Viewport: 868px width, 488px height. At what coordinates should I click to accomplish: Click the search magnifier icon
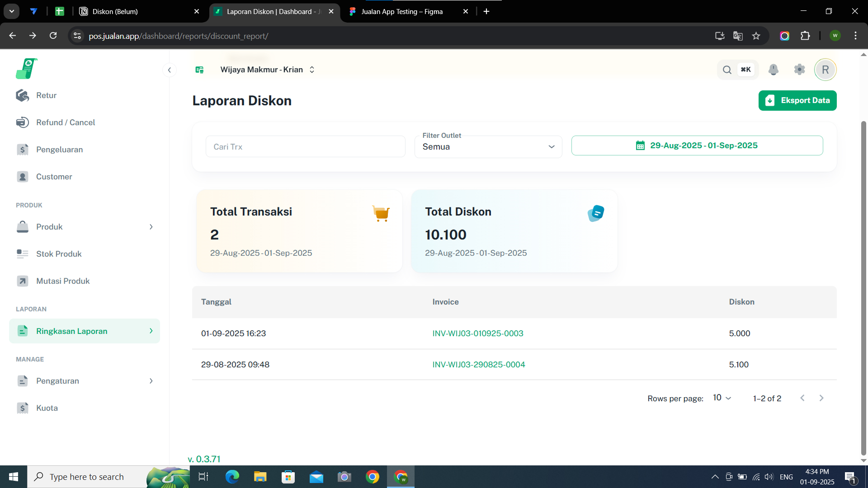[x=727, y=70]
